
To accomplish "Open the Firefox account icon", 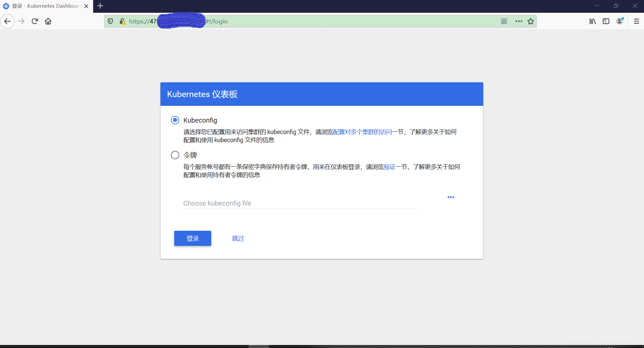I will pyautogui.click(x=620, y=21).
